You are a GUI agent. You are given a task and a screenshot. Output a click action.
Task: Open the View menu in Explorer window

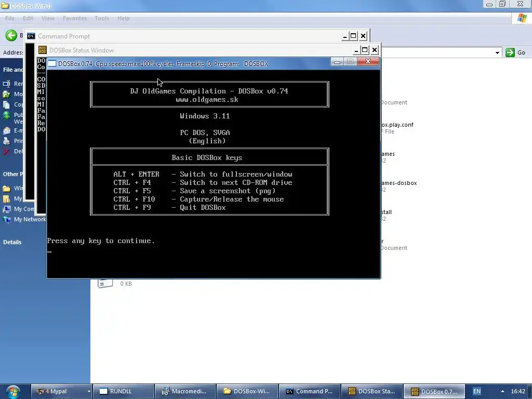coord(48,18)
